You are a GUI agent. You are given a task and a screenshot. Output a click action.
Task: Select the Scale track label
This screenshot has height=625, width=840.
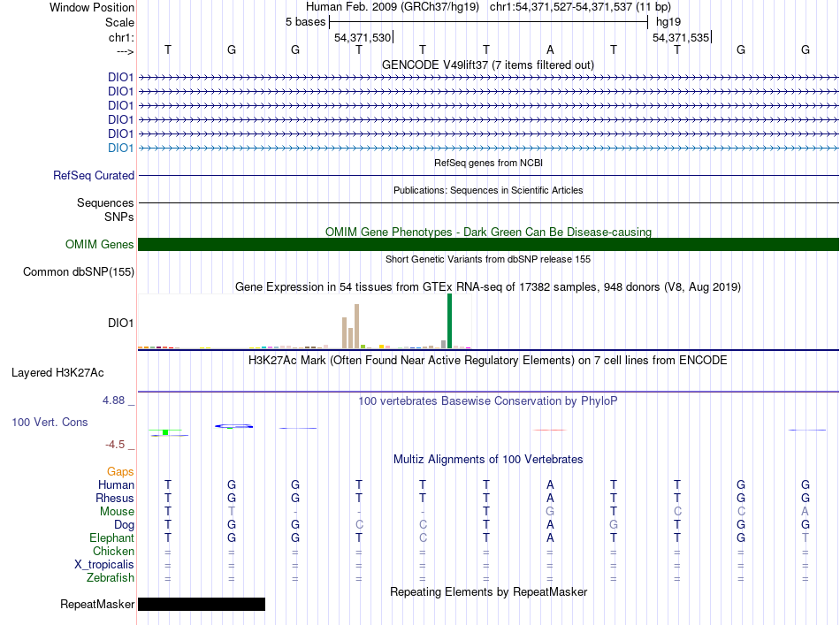click(119, 22)
